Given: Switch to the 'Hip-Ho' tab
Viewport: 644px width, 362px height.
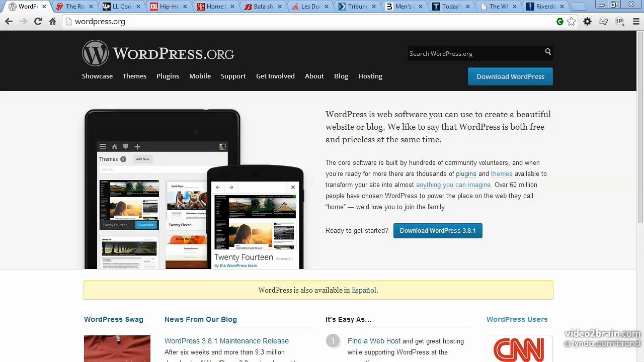Looking at the screenshot, I should [x=170, y=7].
